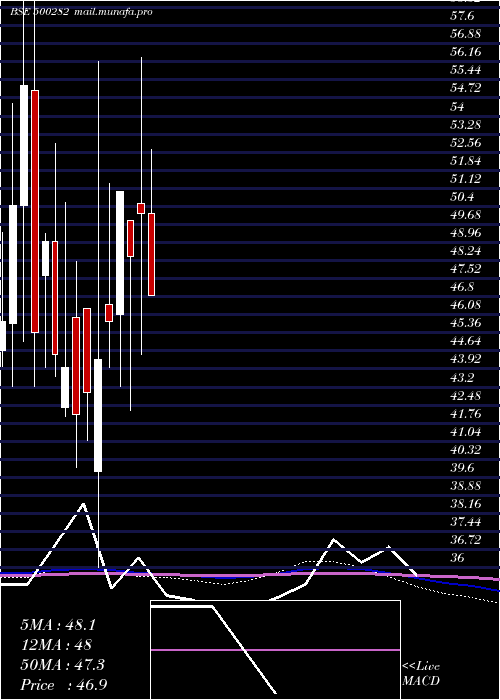Click the 43.92 price axis label
This screenshot has height=700, width=500.
tap(466, 360)
